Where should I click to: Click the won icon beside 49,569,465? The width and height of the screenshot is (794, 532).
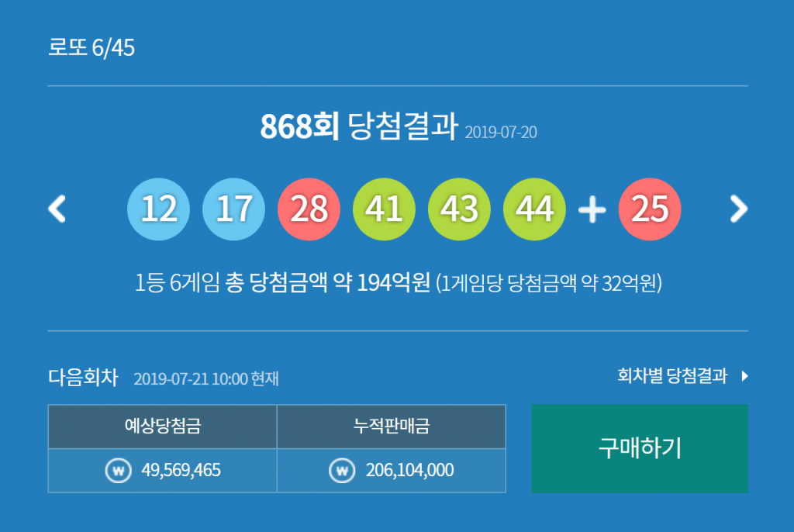[118, 470]
